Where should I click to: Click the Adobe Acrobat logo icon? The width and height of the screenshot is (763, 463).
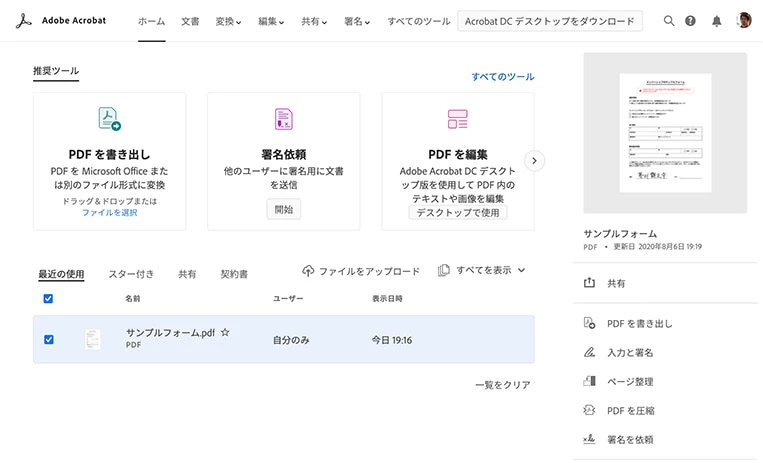pyautogui.click(x=23, y=21)
